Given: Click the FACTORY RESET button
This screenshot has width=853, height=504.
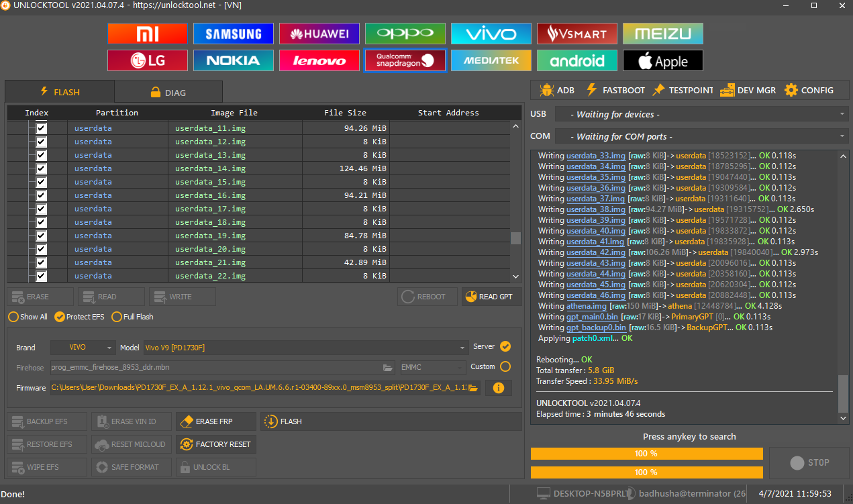Looking at the screenshot, I should pos(216,444).
